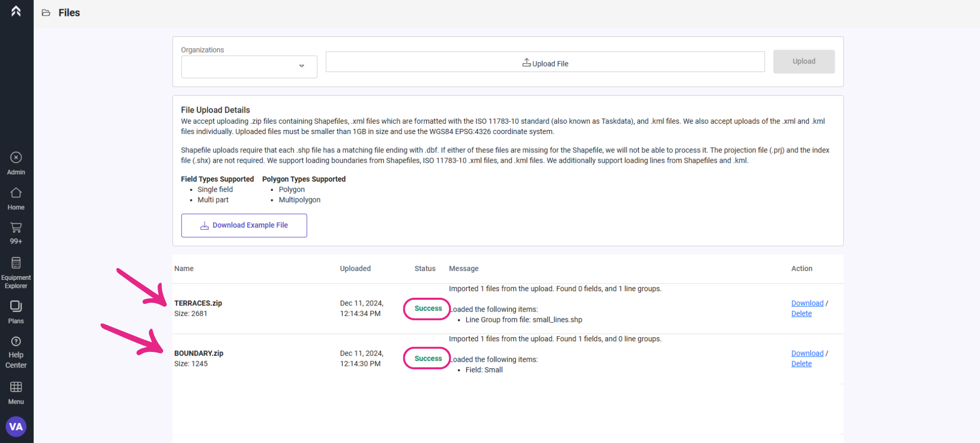Click the Name column header
The image size is (980, 443).
[184, 269]
